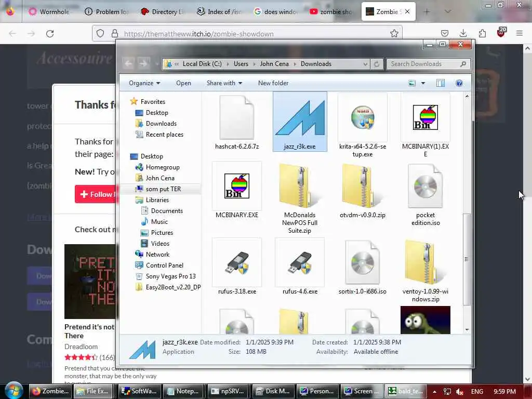Select the rufus-4.6.exe icon
The height and width of the screenshot is (399, 532).
point(300,262)
